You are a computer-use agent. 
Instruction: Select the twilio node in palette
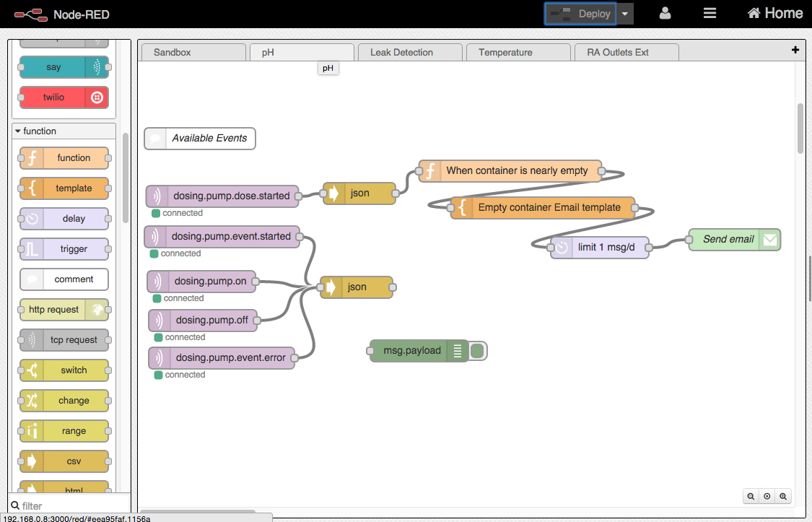(64, 97)
